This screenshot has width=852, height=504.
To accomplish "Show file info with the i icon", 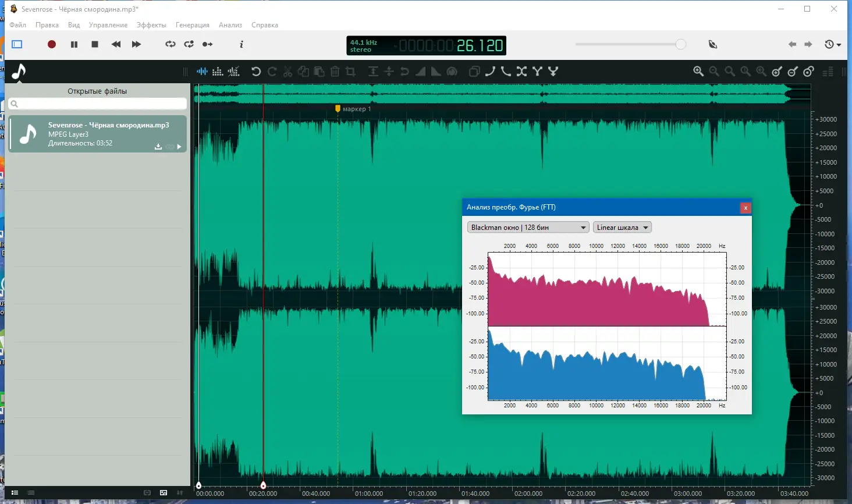I will point(241,44).
